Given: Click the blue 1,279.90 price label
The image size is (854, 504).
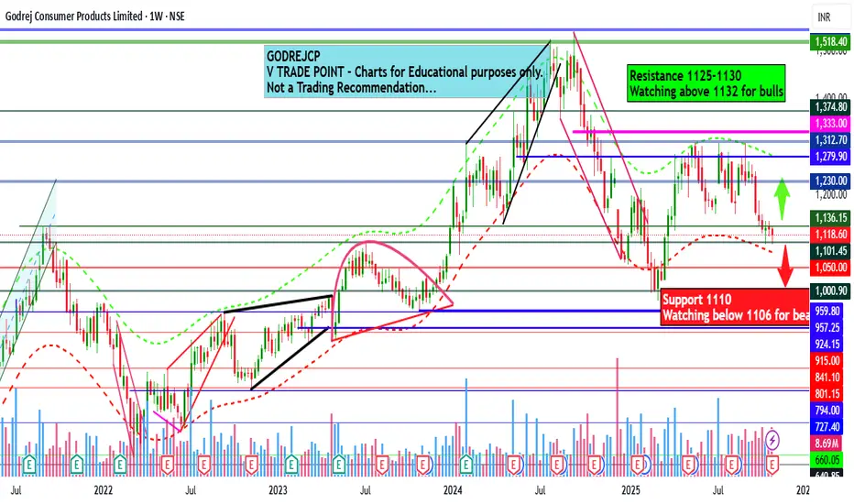Looking at the screenshot, I should 830,157.
